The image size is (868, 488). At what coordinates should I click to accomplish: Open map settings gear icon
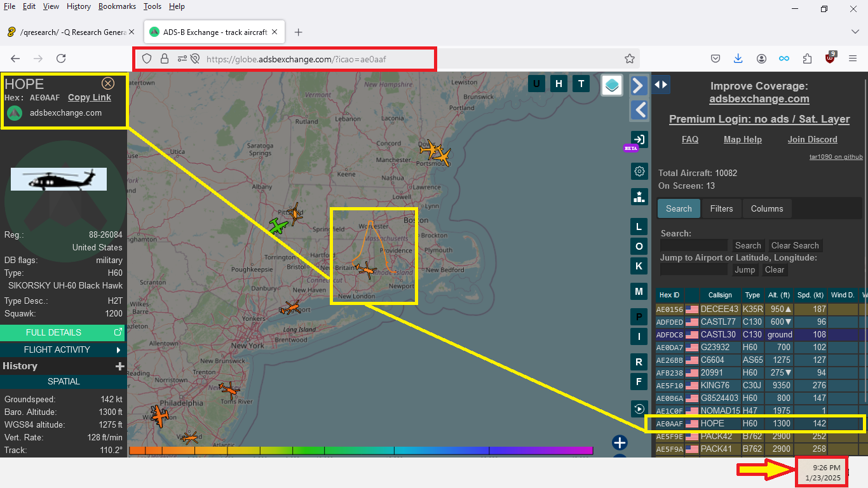pyautogui.click(x=639, y=171)
